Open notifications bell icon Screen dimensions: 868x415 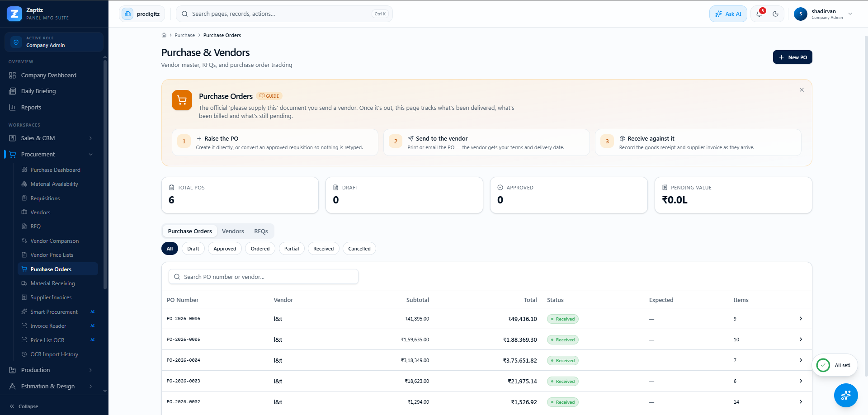[x=759, y=14]
